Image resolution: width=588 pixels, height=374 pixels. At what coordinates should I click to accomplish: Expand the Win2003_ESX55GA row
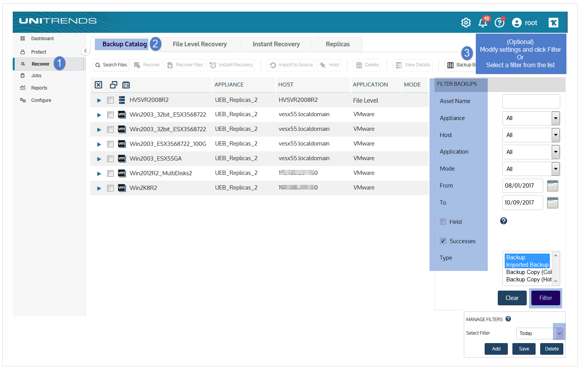(x=99, y=159)
